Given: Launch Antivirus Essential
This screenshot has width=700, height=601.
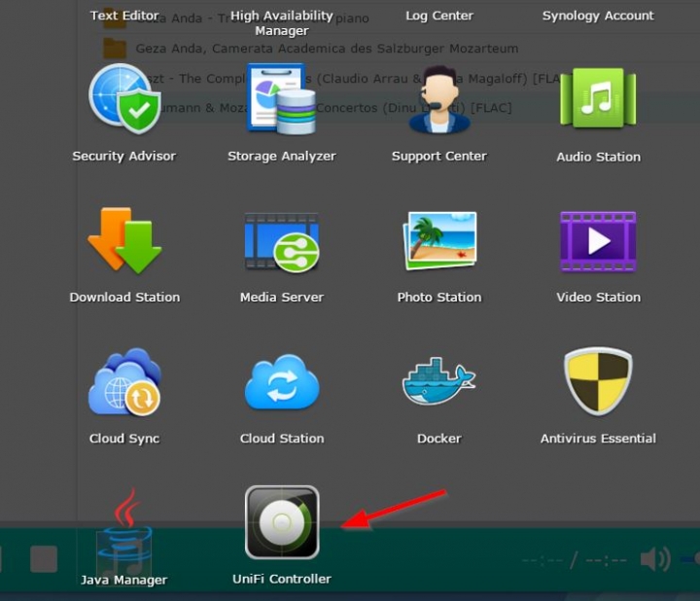Looking at the screenshot, I should point(598,381).
